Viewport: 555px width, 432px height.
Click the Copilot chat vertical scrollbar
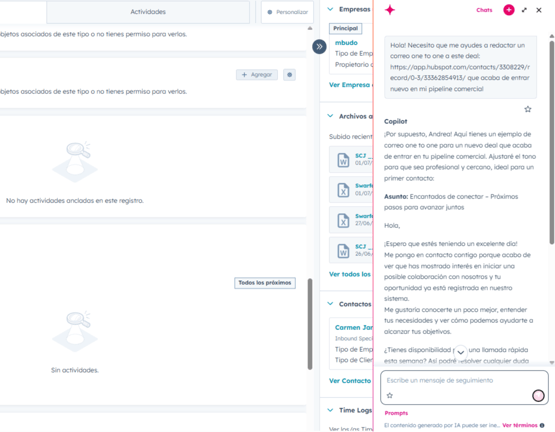551,142
